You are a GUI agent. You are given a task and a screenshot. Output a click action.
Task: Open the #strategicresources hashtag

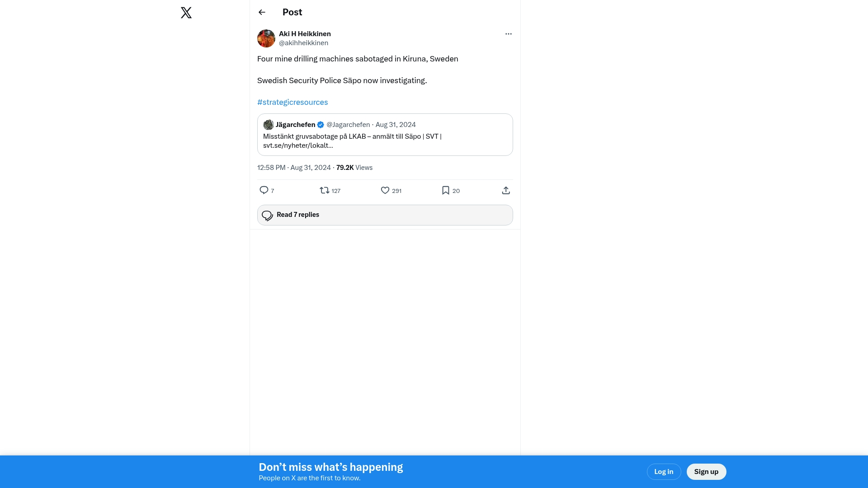click(292, 102)
